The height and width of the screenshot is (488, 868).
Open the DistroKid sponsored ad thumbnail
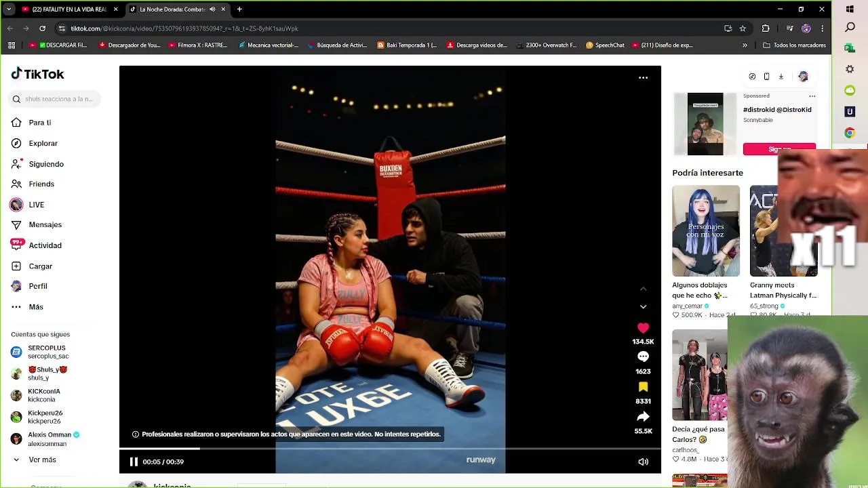(705, 125)
